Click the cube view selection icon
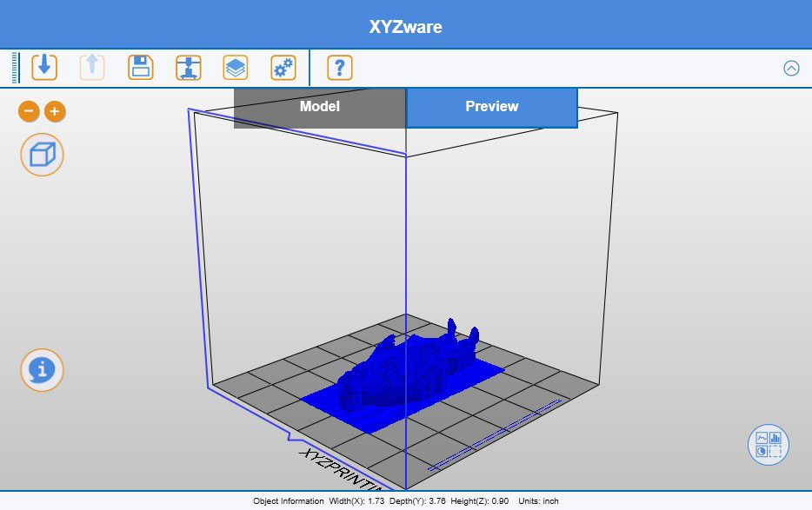Screen dimensions: 812x510 point(42,155)
